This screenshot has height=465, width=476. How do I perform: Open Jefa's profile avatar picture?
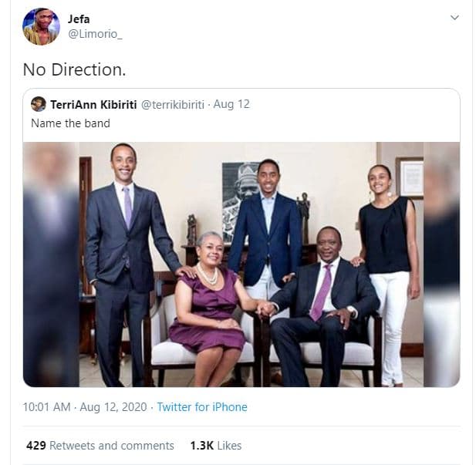pos(41,26)
